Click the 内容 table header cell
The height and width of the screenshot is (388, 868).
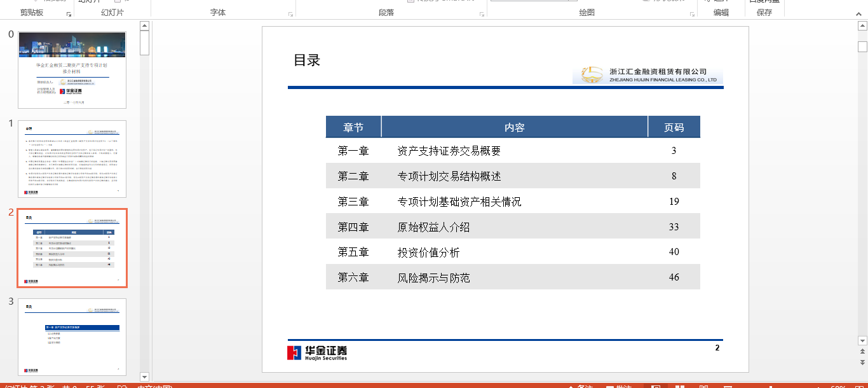click(x=514, y=127)
